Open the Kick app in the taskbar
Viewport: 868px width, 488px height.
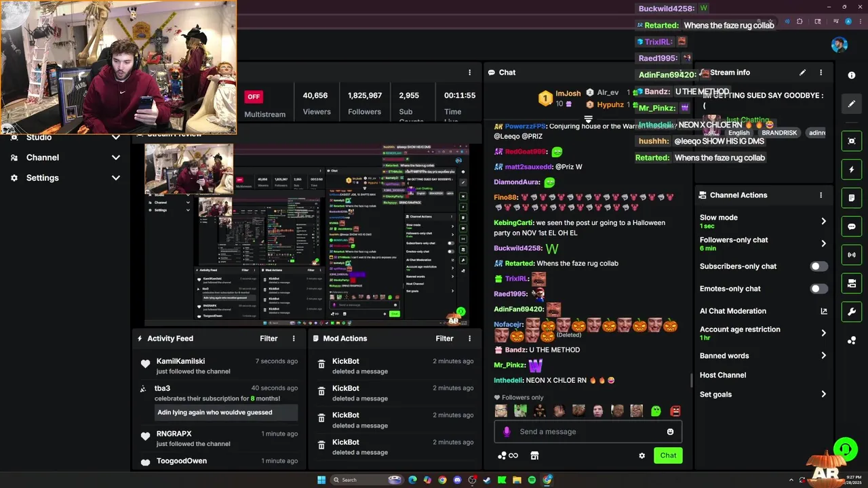click(502, 480)
